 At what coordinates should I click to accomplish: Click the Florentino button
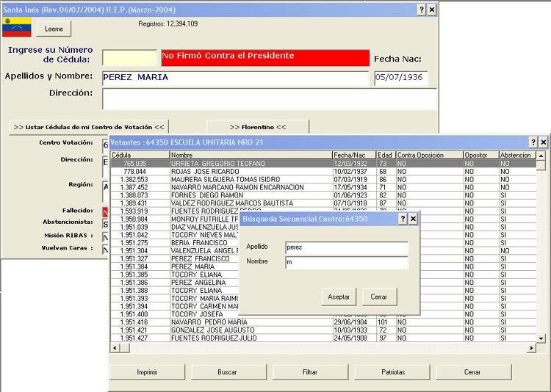click(x=258, y=127)
